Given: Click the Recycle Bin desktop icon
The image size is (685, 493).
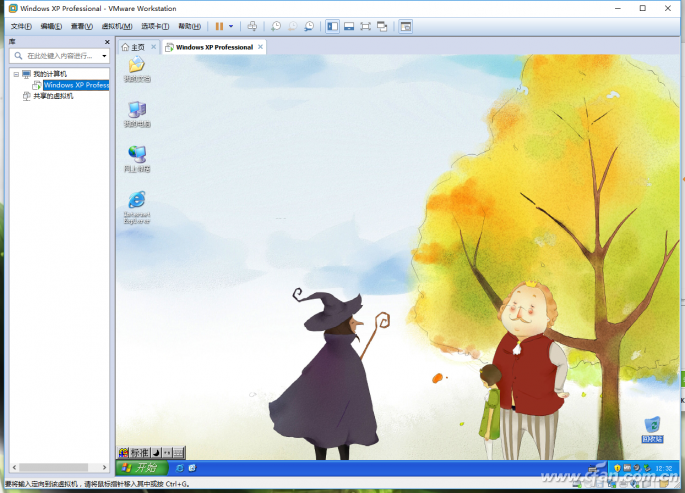Looking at the screenshot, I should (652, 430).
